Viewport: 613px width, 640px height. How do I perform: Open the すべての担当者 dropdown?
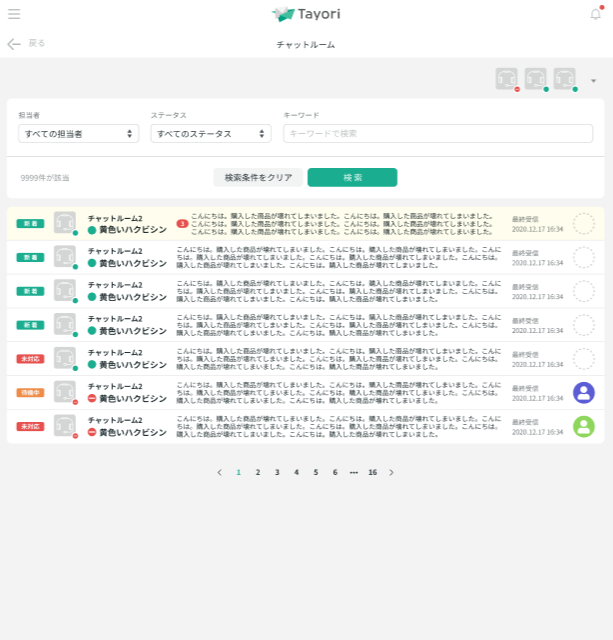79,133
